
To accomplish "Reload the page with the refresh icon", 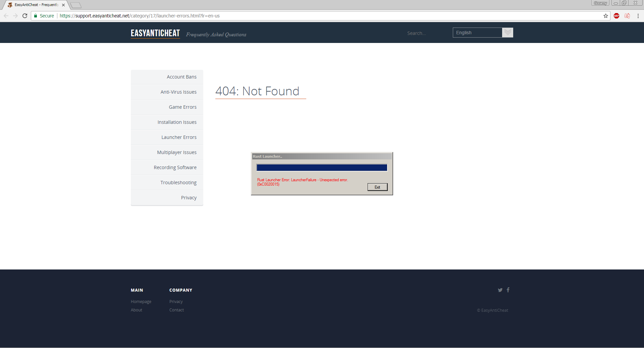I will [x=25, y=16].
